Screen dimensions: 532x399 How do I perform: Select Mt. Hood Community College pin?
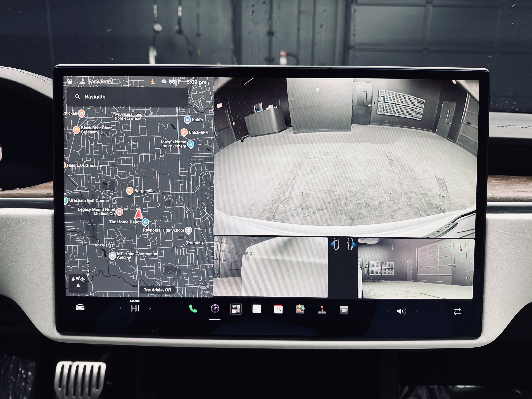coord(112,256)
